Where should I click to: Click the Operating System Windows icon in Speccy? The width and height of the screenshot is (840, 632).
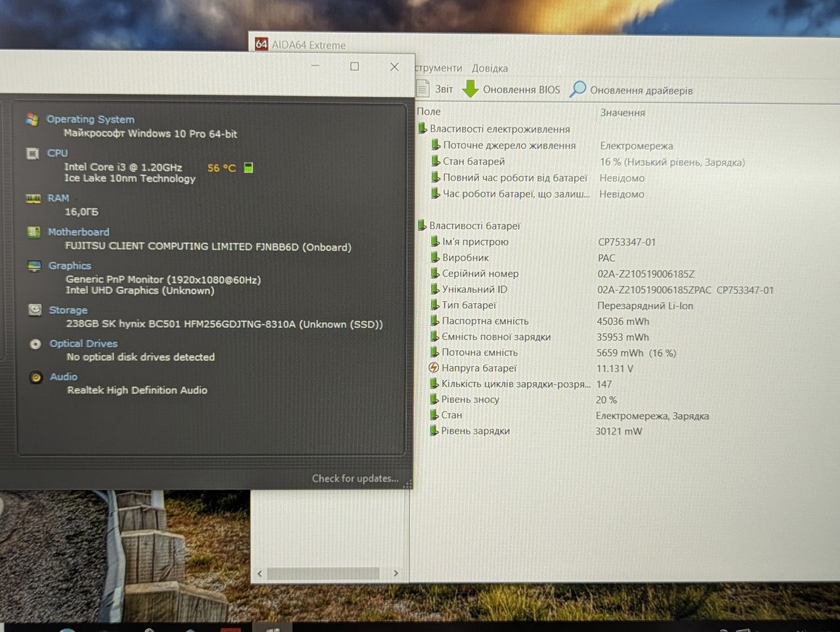31,119
